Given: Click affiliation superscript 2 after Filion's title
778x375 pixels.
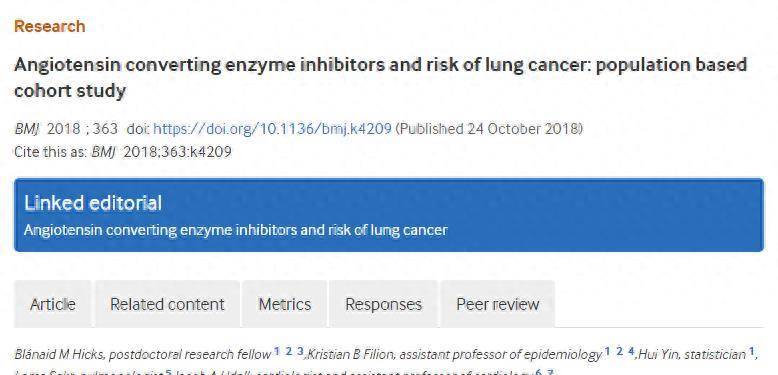Looking at the screenshot, I should [x=619, y=352].
